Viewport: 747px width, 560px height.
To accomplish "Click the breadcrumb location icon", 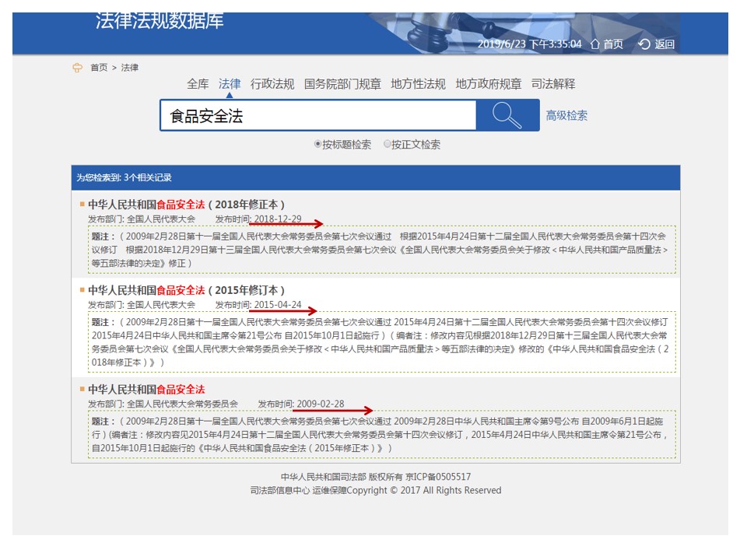I will click(x=77, y=68).
